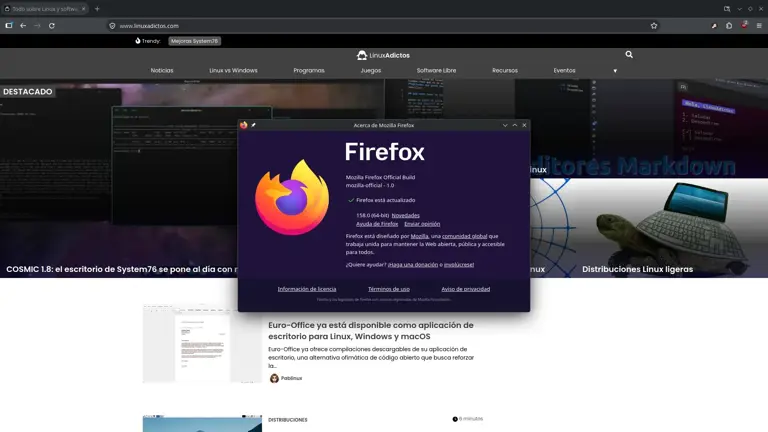The height and width of the screenshot is (432, 768).
Task: Open Información de licencia link
Action: (x=307, y=289)
